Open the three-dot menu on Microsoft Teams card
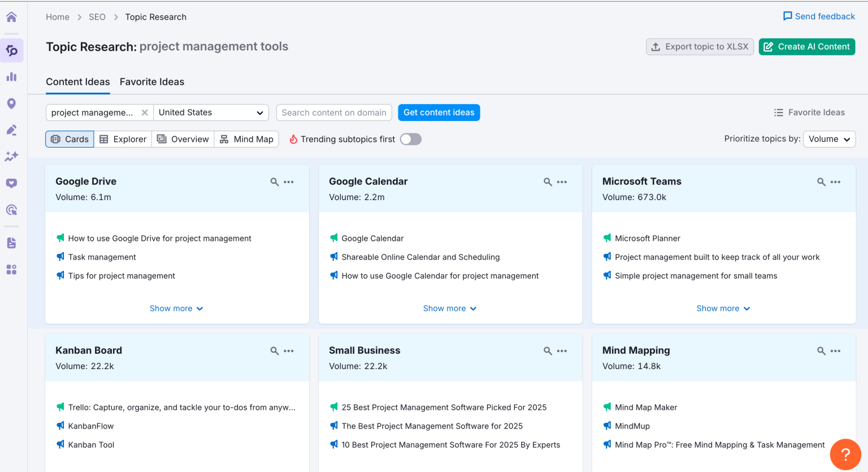 point(836,182)
